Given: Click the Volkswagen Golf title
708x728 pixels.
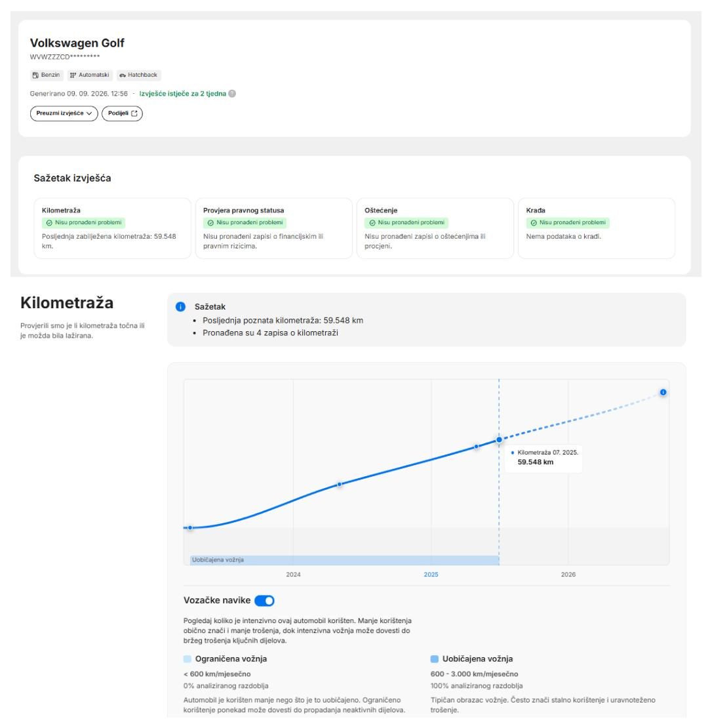Looking at the screenshot, I should coord(77,43).
